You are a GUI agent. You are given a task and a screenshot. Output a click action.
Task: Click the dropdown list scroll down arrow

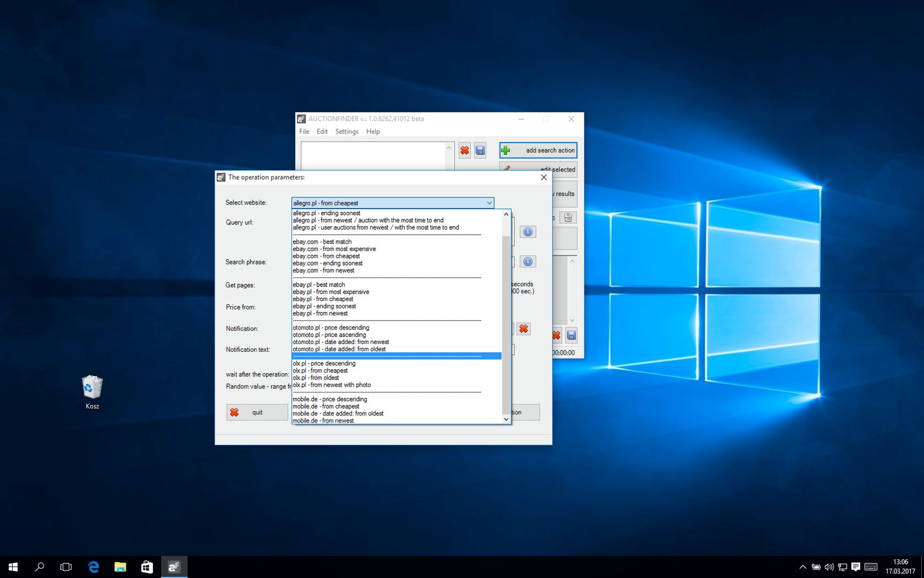point(506,419)
